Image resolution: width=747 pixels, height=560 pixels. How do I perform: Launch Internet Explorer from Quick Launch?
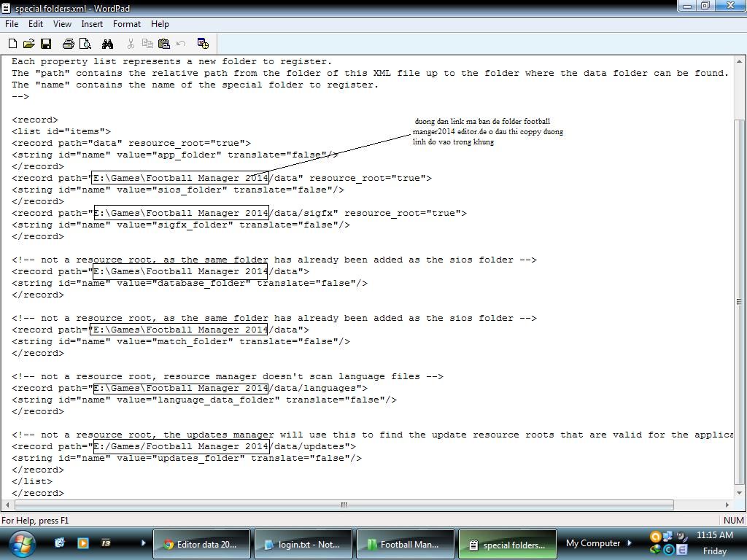click(x=60, y=542)
